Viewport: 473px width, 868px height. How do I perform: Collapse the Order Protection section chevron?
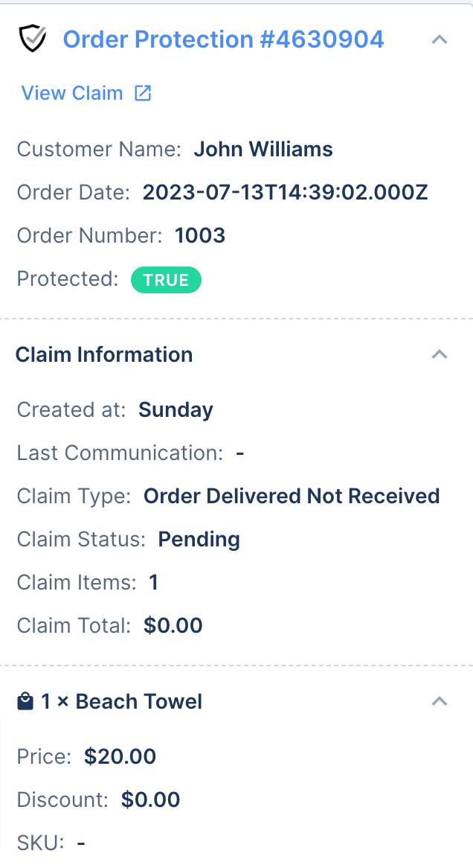pyautogui.click(x=440, y=39)
